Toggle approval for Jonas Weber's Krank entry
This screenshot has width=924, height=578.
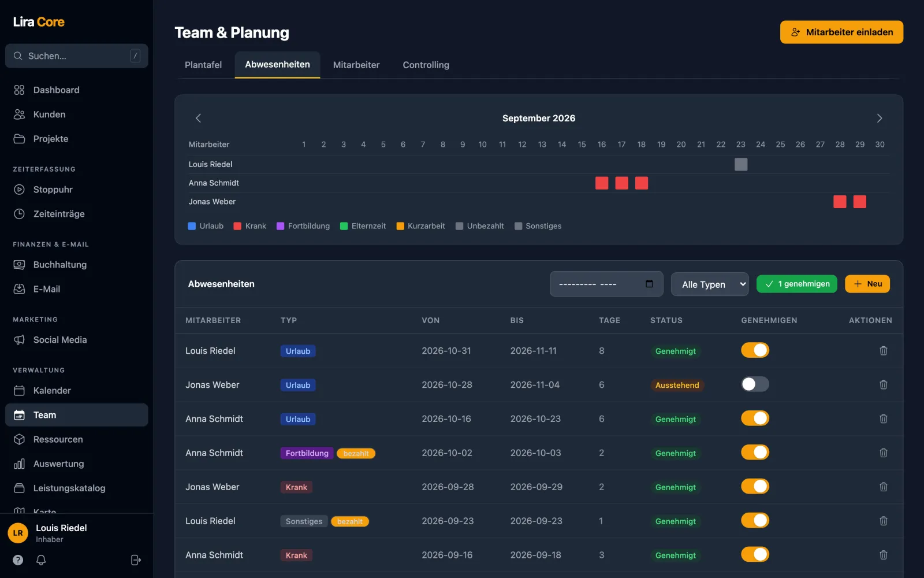[755, 487]
